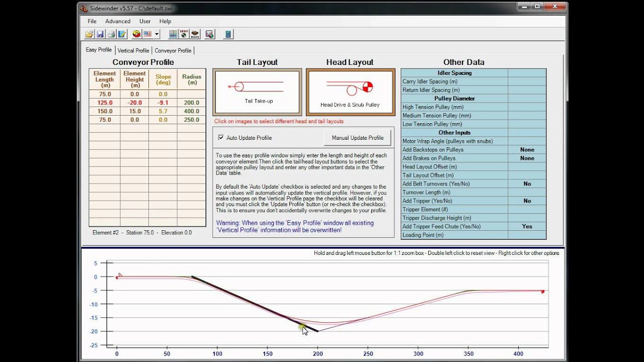Open the Help menu

click(165, 21)
